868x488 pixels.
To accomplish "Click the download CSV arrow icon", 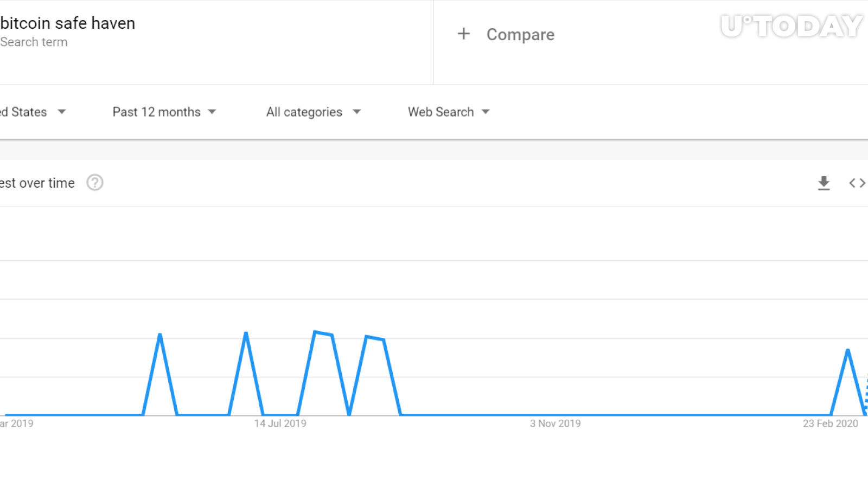I will pyautogui.click(x=824, y=183).
